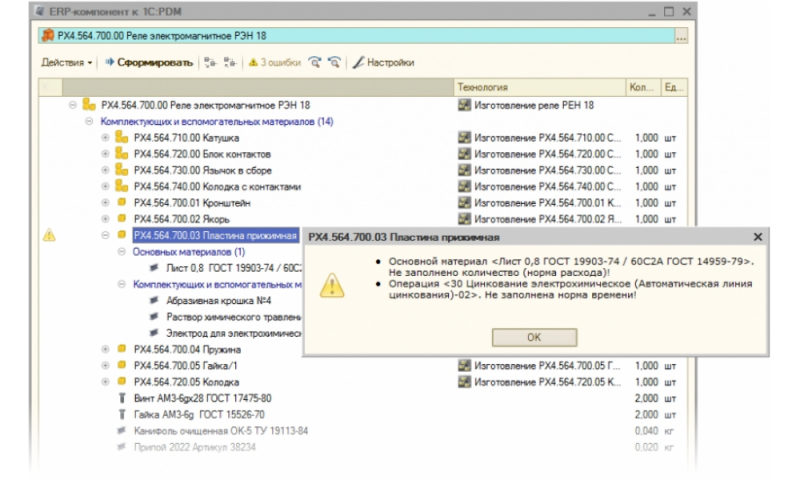800x480 pixels.
Task: Click the warning icon next to Пластина прижимная row
Action: (49, 236)
